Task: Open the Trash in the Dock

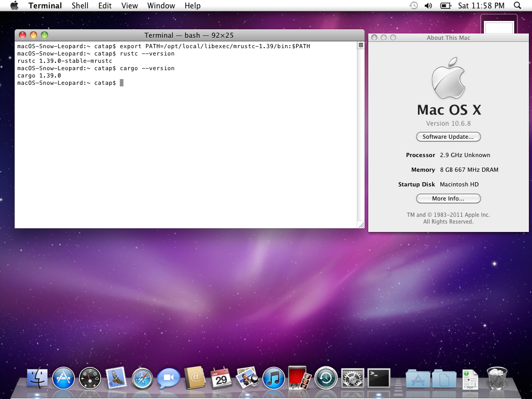Action: tap(497, 378)
